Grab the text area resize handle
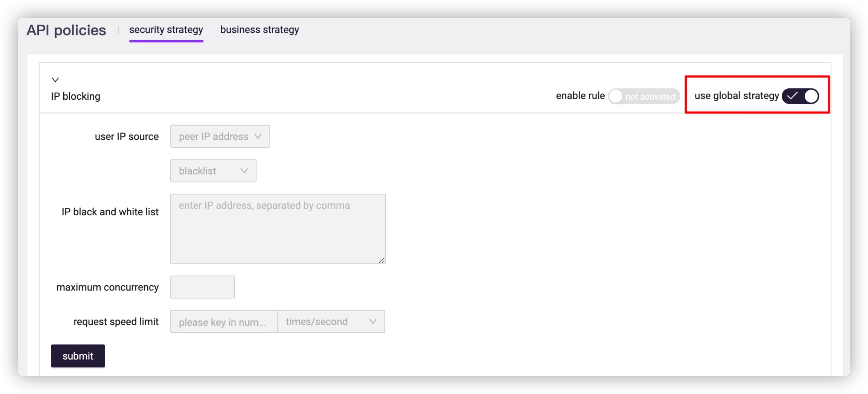Screen dimensions: 868x394 (382, 260)
